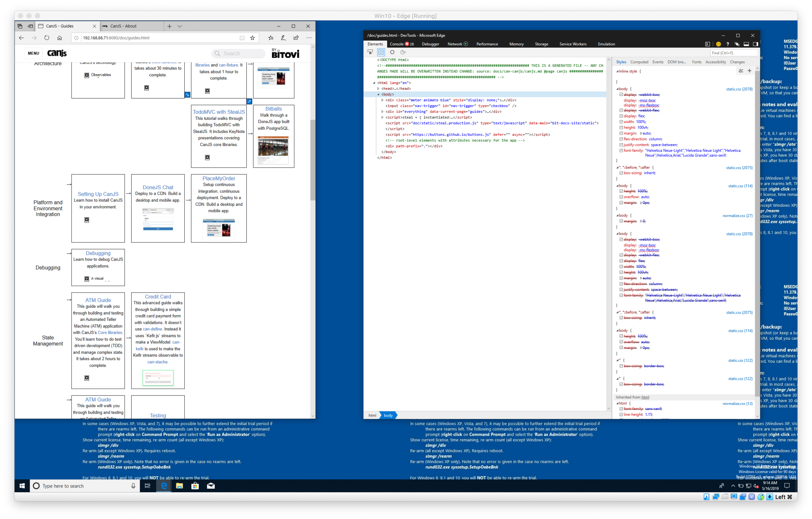Screen dimensions: 812x519
Task: Collapse the Inline style rule
Action: coord(618,71)
